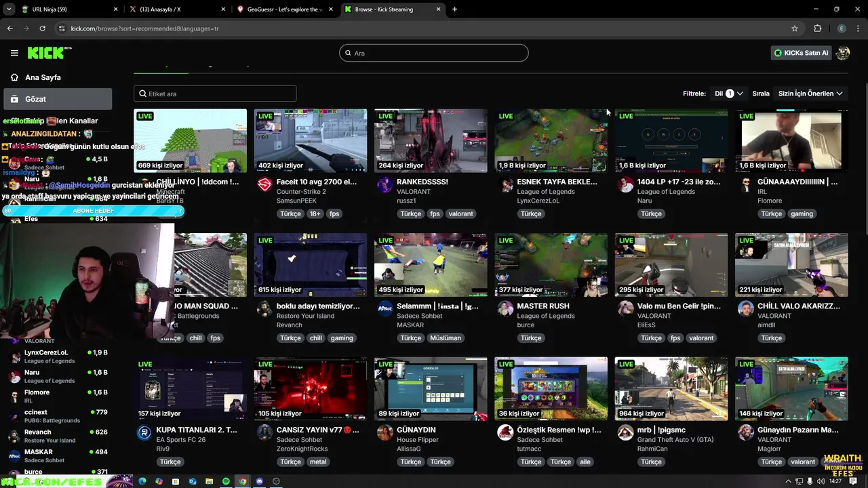
Task: Click the browser address bar URL
Action: [144, 28]
